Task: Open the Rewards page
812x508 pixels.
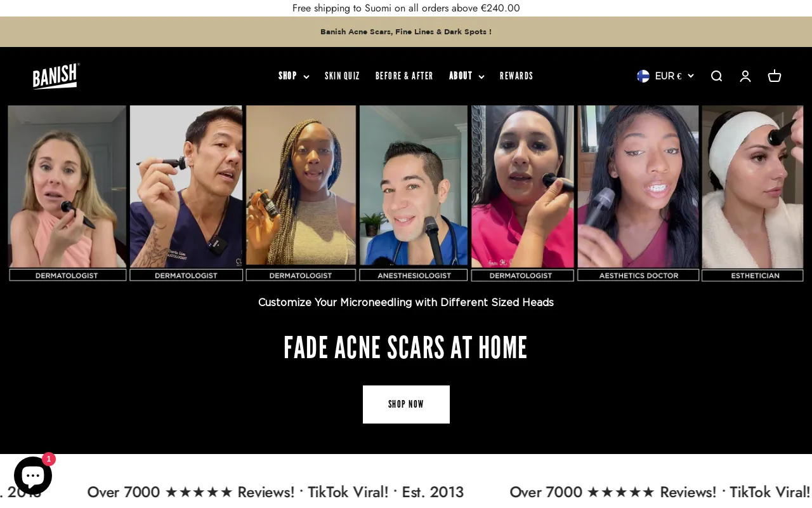Action: point(516,76)
